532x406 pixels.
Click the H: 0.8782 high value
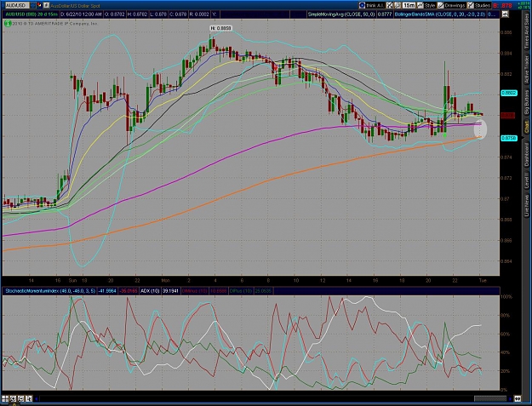(x=137, y=14)
